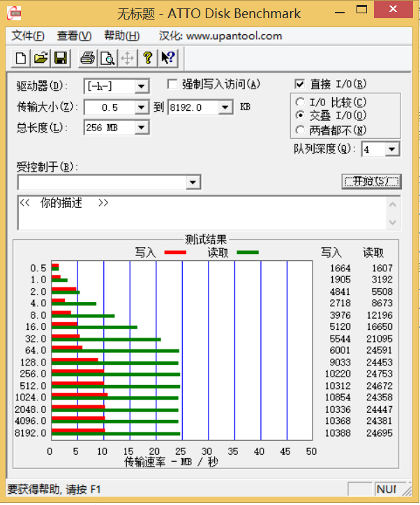The width and height of the screenshot is (420, 505).
Task: Open 查看(V) menu
Action: tap(74, 36)
